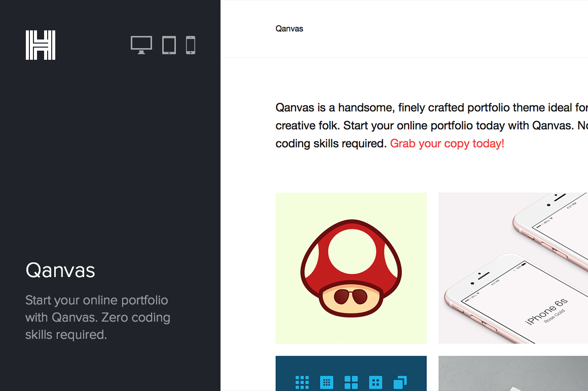Click the large Qanvas sidebar heading

point(60,270)
